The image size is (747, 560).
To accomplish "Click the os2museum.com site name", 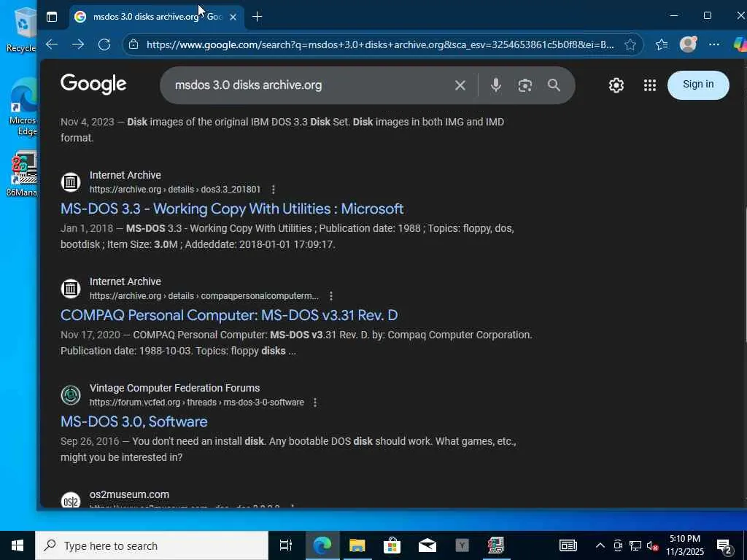I will click(129, 494).
